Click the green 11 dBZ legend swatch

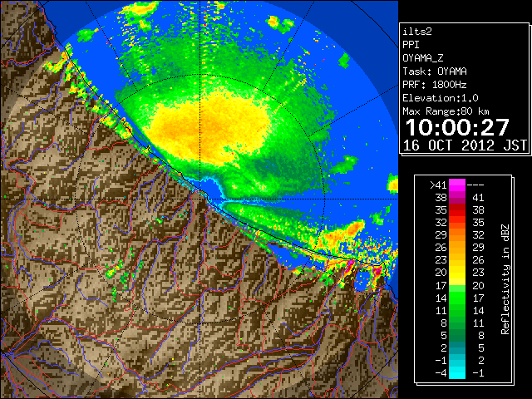tap(457, 310)
